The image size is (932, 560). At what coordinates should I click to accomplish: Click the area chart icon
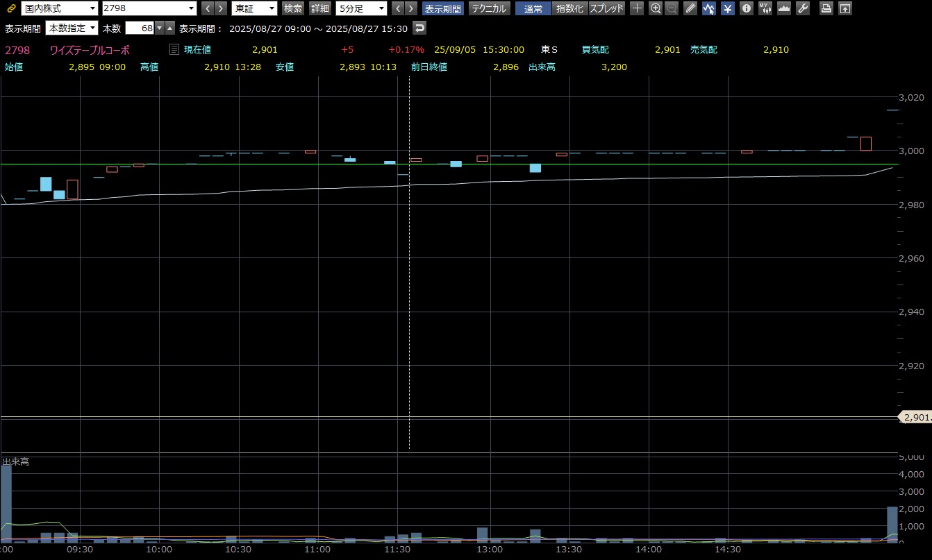tap(784, 8)
